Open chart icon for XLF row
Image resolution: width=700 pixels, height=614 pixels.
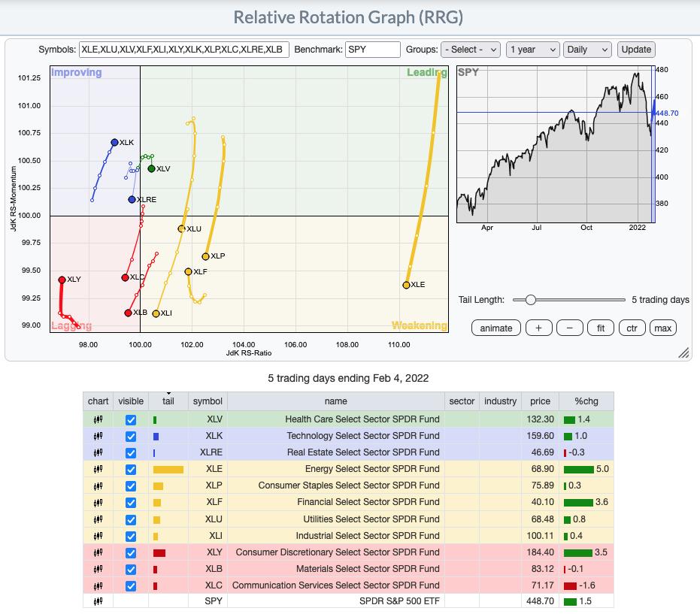click(x=98, y=503)
